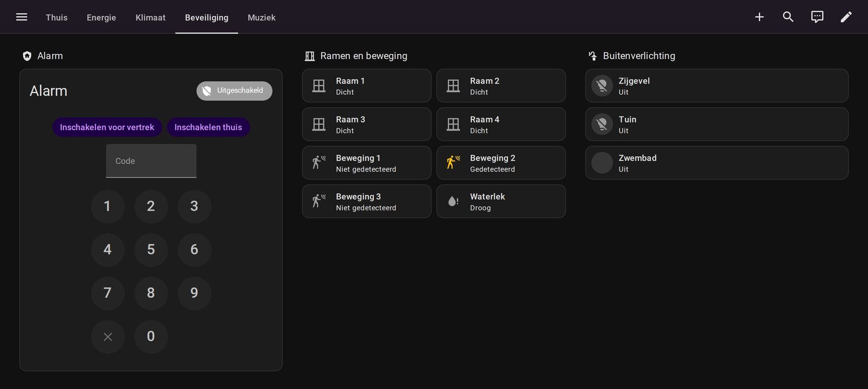This screenshot has height=389, width=868.
Task: Tap keypad digit 9
Action: [194, 293]
